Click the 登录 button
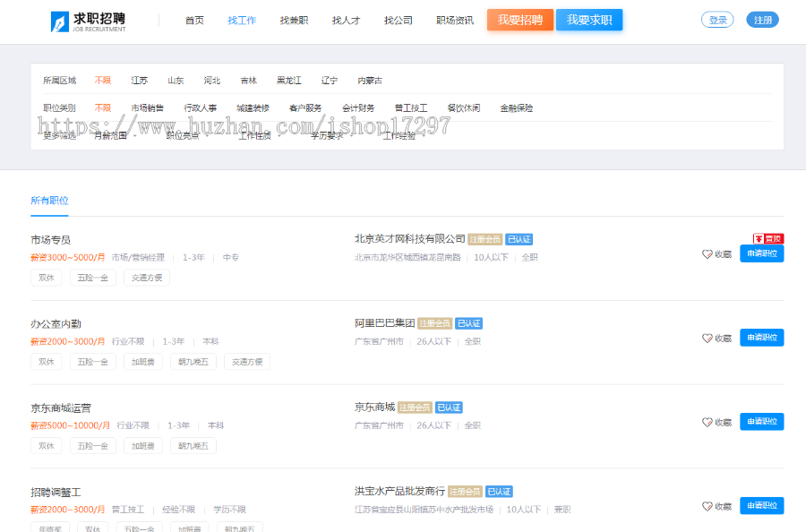 [x=717, y=20]
